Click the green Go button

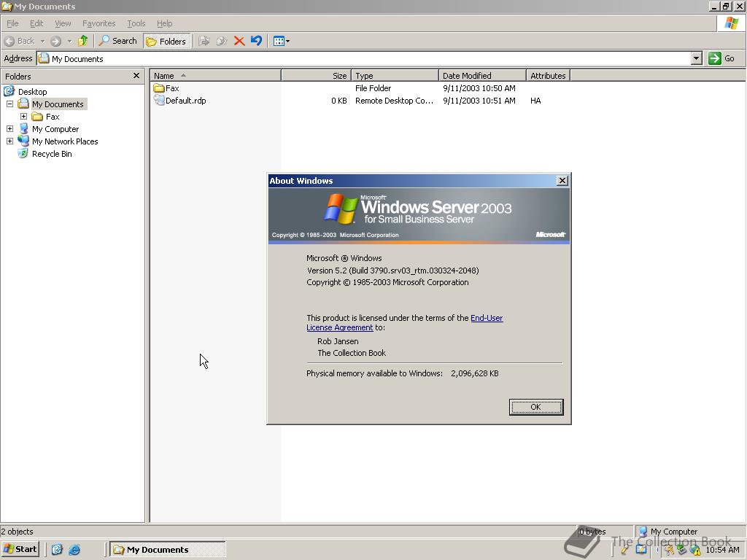click(721, 58)
